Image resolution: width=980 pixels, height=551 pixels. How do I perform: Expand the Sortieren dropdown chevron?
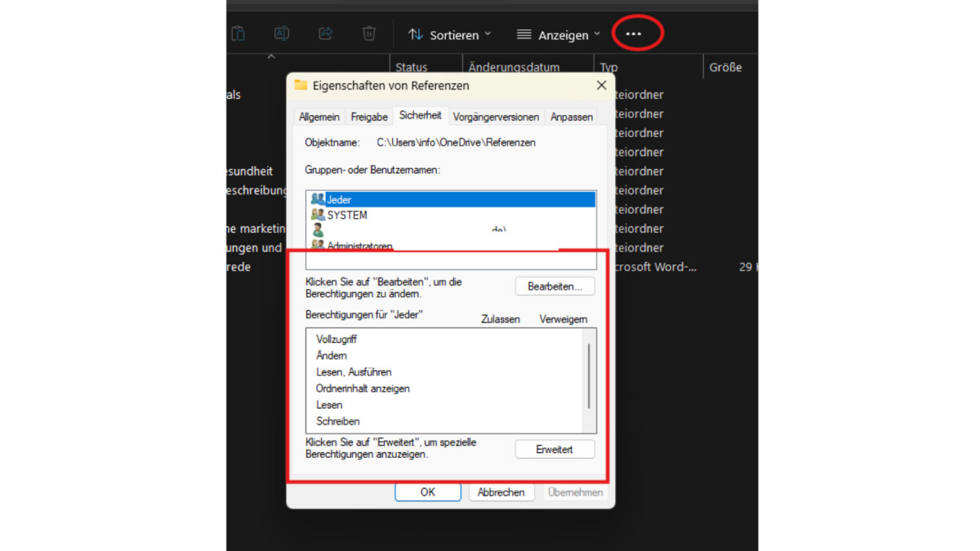(x=488, y=34)
